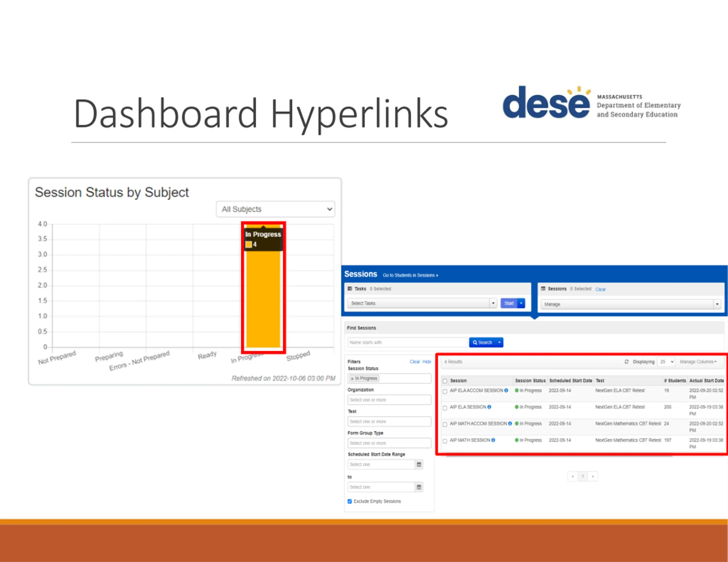Viewport: 728px width, 562px height.
Task: Remove the In Progress status filter tag
Action: click(352, 379)
